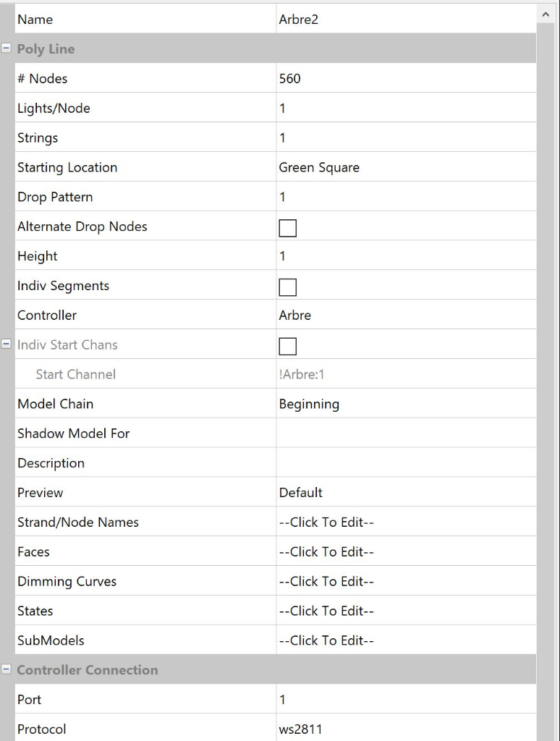Check the Indiv Segments box

pos(287,287)
